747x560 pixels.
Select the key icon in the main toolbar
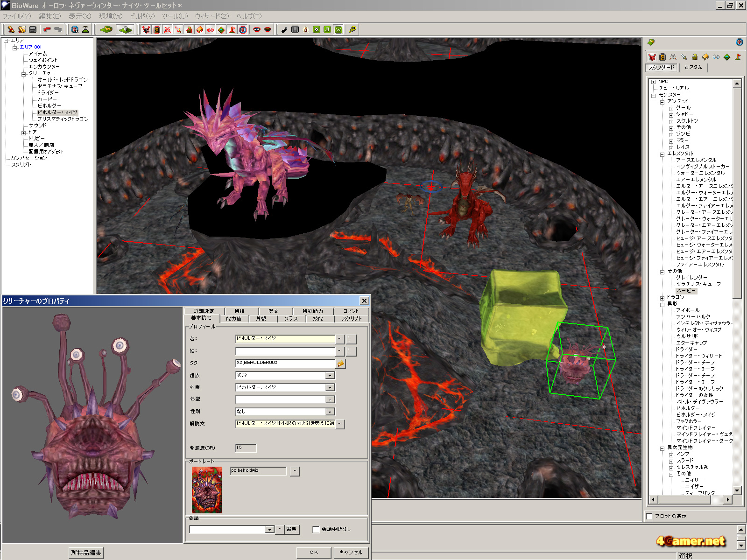(x=352, y=29)
